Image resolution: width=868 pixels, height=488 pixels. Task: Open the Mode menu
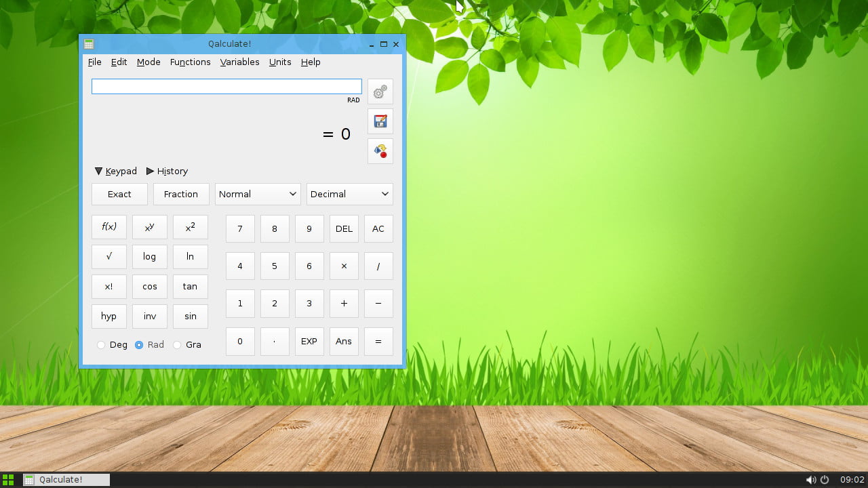pos(149,62)
